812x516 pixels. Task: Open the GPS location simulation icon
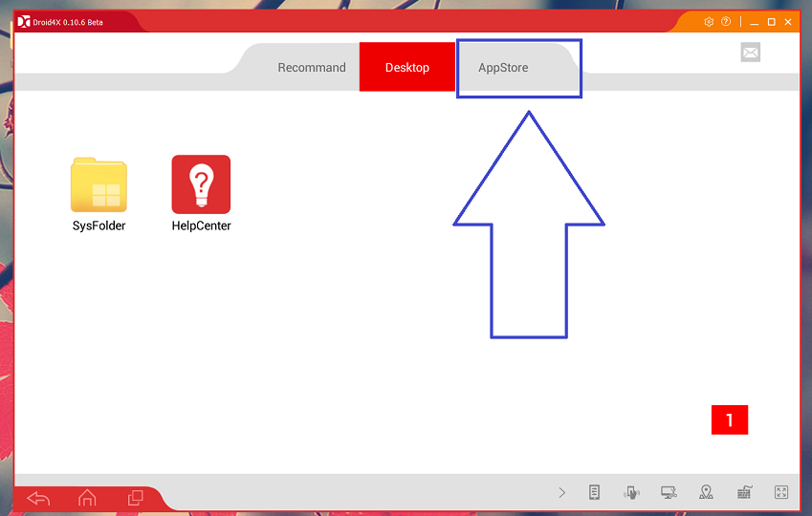pyautogui.click(x=706, y=492)
